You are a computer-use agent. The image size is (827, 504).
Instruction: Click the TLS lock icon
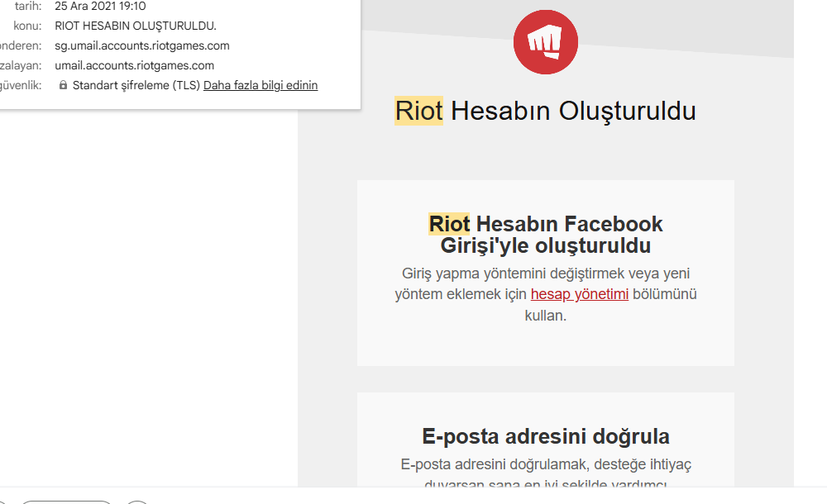click(x=64, y=85)
